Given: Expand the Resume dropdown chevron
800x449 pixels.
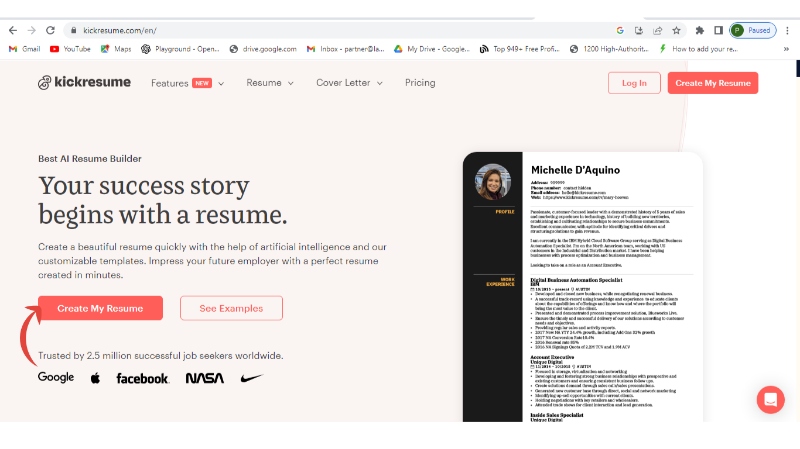Looking at the screenshot, I should coord(291,83).
